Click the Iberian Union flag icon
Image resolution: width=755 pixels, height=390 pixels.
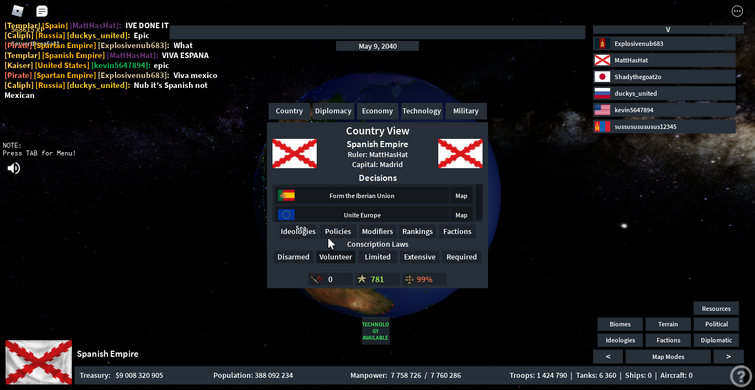click(x=286, y=195)
